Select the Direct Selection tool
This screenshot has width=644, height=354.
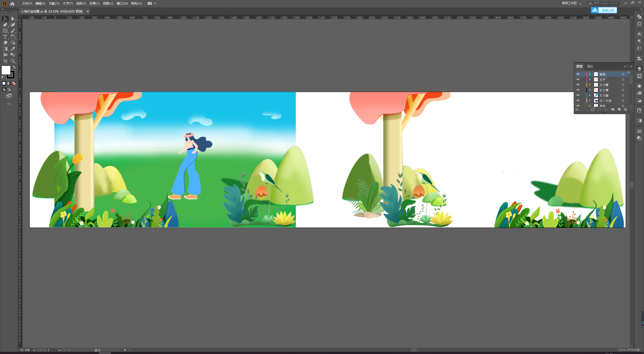[13, 19]
